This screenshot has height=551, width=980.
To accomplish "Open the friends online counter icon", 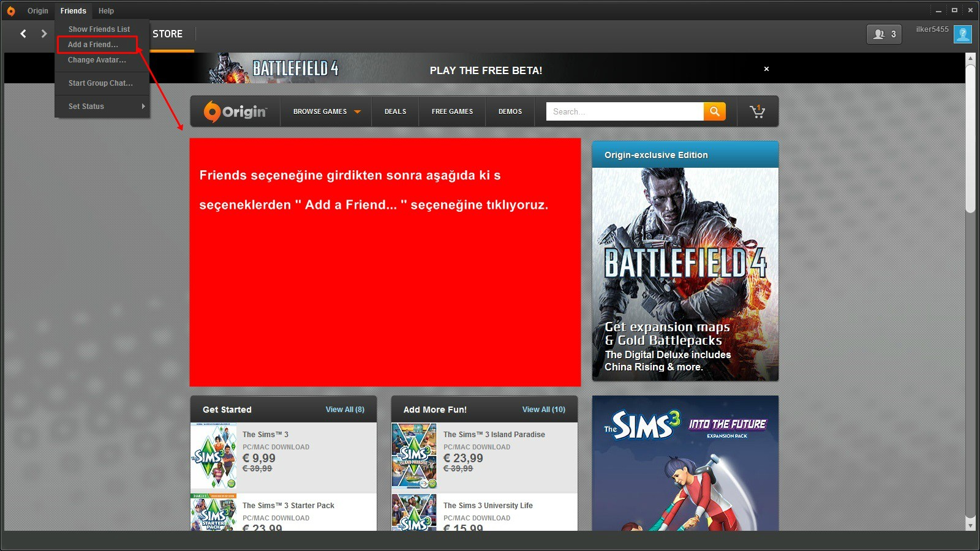I will pos(884,34).
